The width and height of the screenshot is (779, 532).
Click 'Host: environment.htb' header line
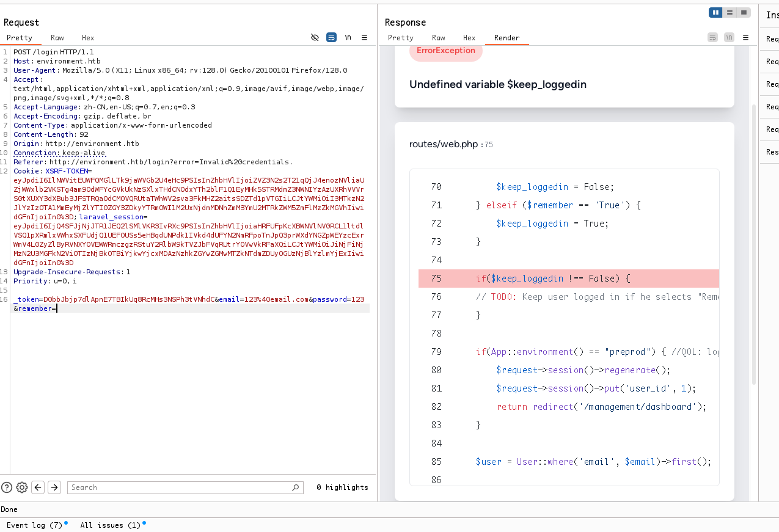(57, 61)
